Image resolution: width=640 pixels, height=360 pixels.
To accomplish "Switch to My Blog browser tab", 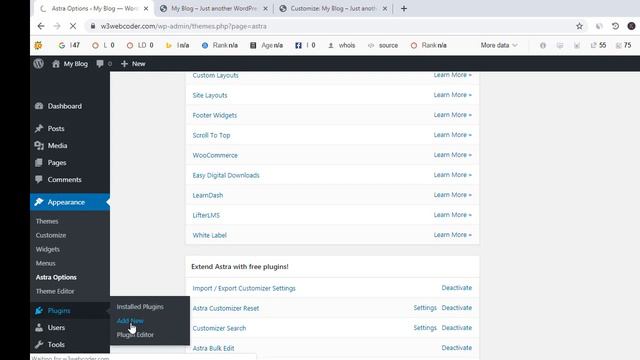I will [x=213, y=9].
